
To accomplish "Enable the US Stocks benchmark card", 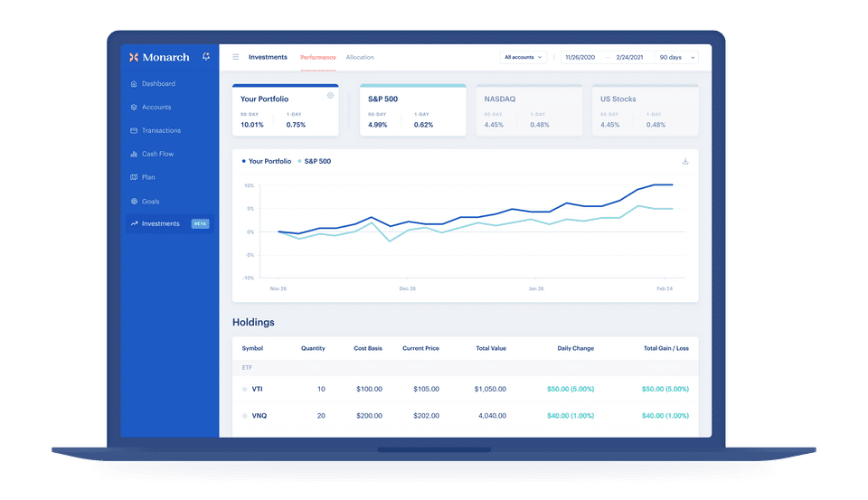I will pos(646,110).
